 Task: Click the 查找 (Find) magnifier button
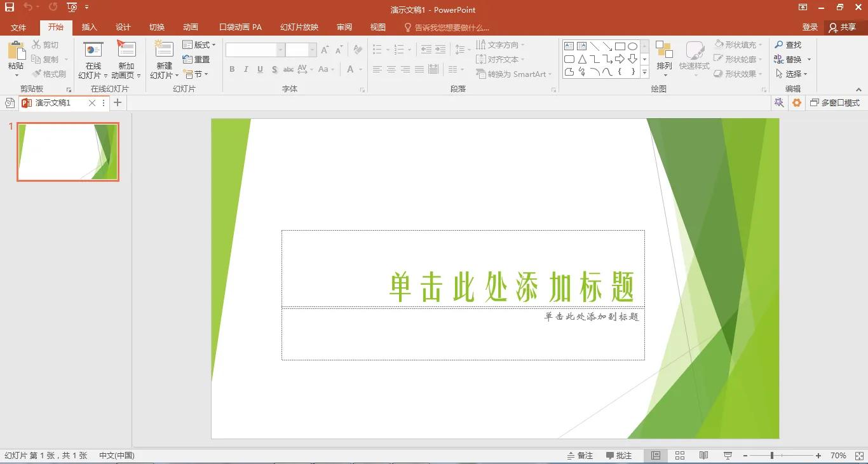[x=788, y=45]
